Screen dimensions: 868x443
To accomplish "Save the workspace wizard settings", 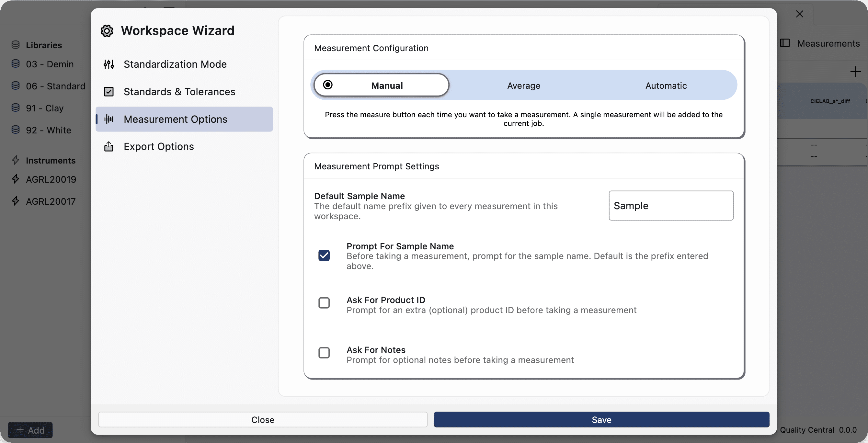I will (601, 419).
